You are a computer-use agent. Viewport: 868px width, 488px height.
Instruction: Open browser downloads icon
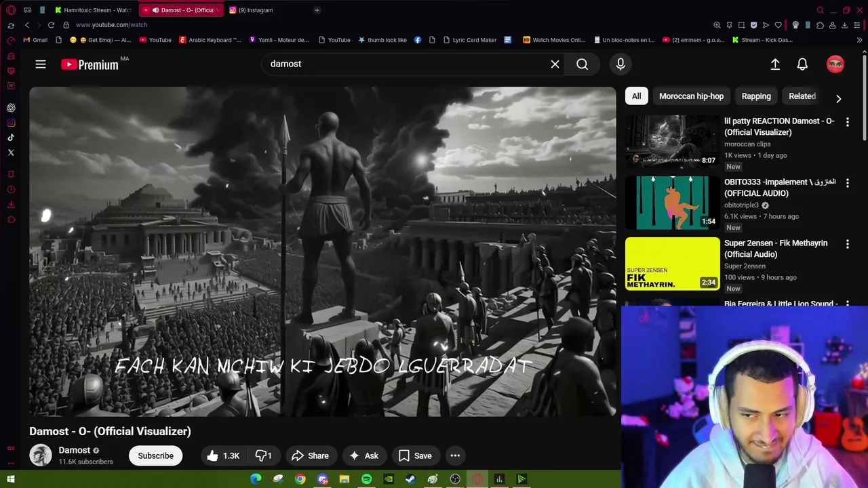coord(844,25)
